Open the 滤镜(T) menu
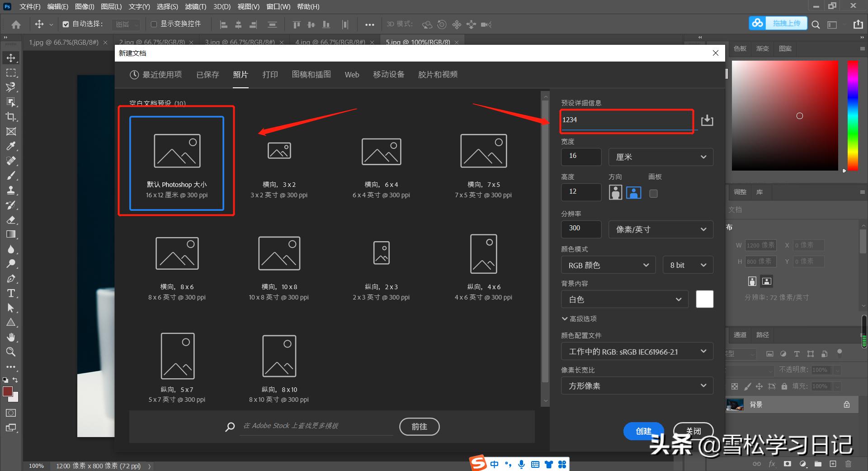The height and width of the screenshot is (471, 868). (x=195, y=7)
